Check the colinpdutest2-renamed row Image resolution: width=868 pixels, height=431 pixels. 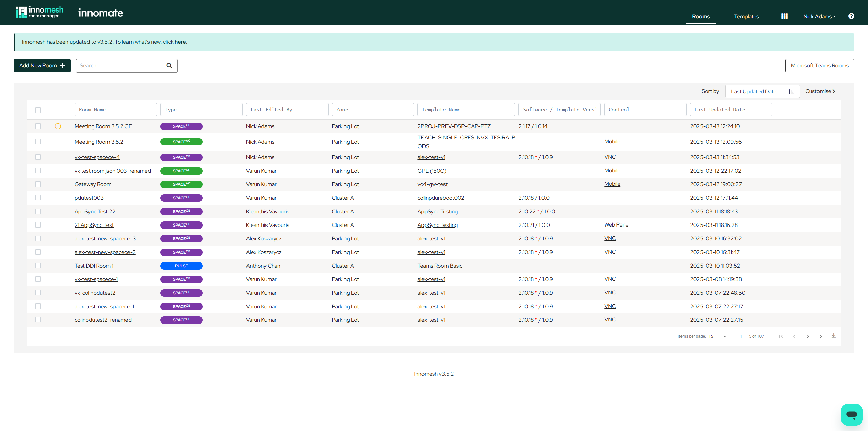point(38,320)
